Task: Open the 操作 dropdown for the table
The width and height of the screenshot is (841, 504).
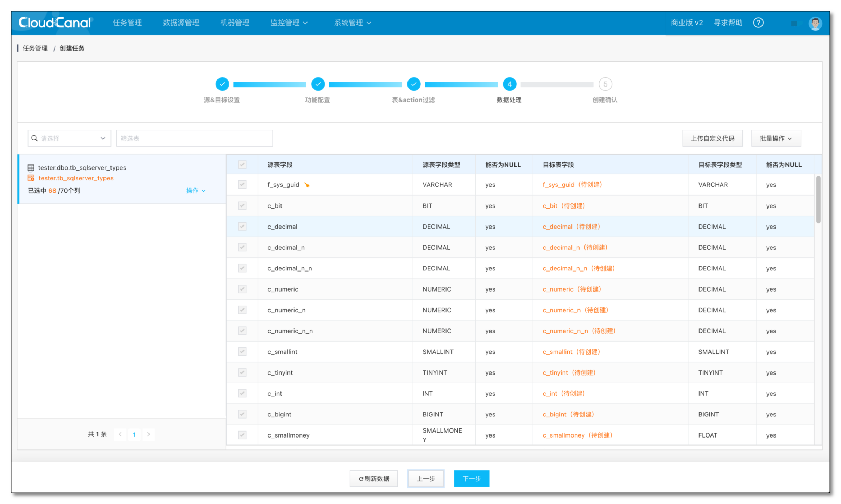Action: click(196, 191)
